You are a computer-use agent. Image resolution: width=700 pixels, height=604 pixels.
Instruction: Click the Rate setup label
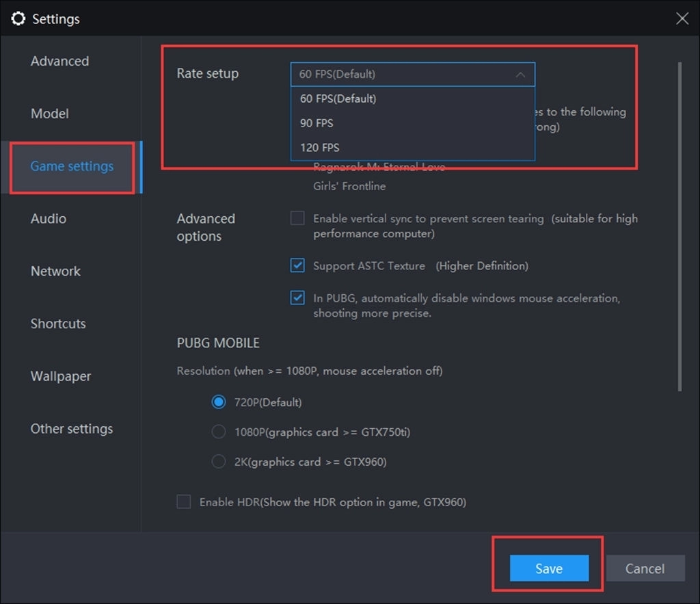click(208, 74)
